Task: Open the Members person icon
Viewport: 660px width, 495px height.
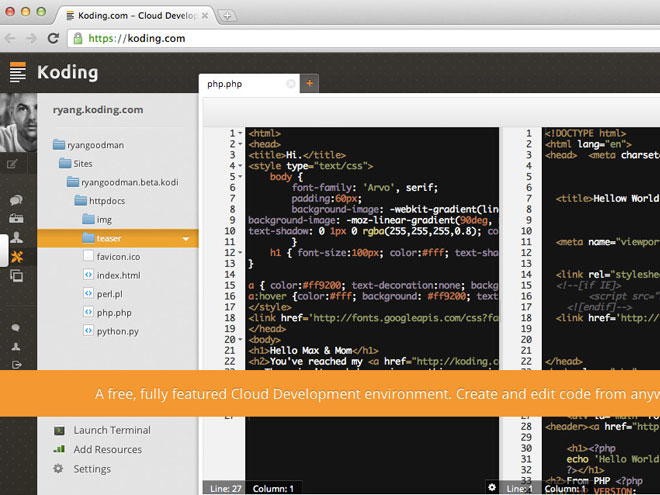Action: click(16, 237)
